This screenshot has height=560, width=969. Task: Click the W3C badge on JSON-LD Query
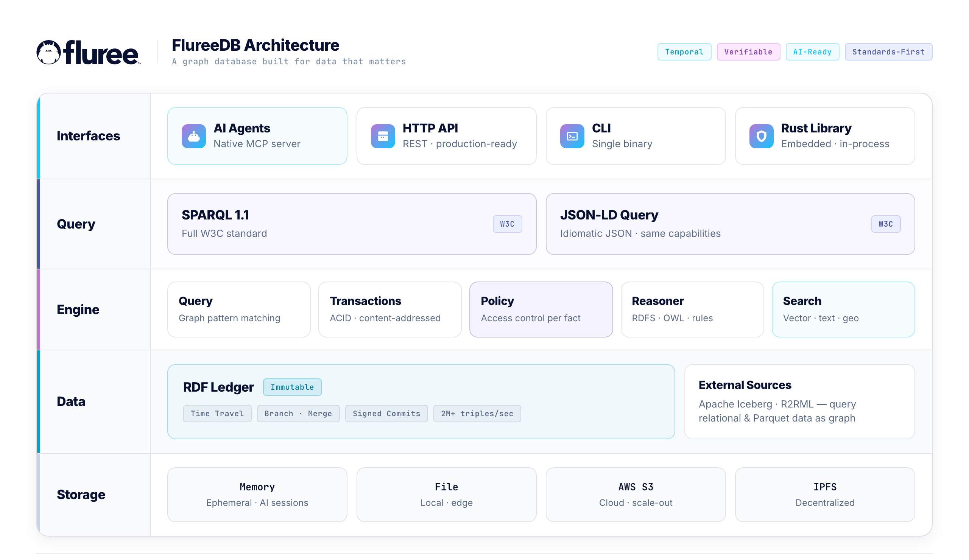[886, 224]
